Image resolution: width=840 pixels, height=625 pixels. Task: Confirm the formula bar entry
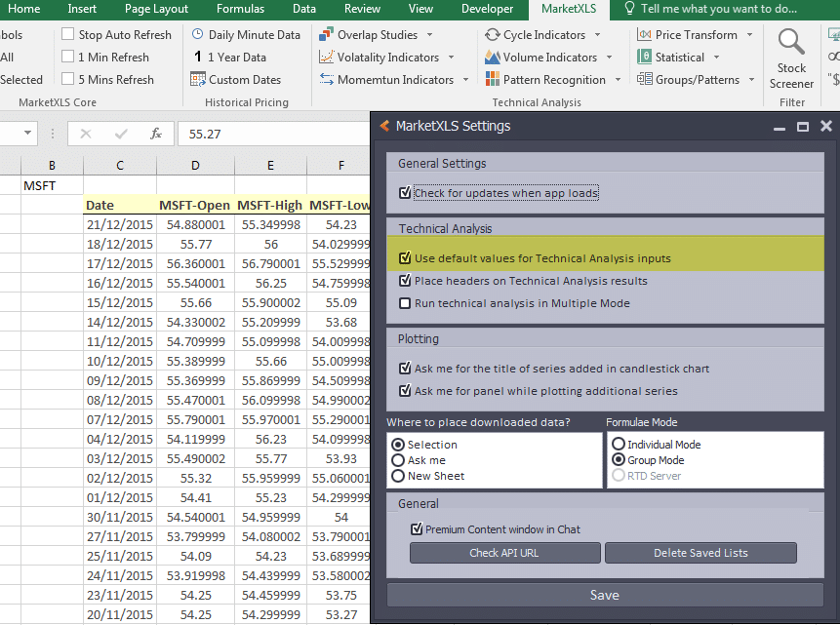pos(121,134)
